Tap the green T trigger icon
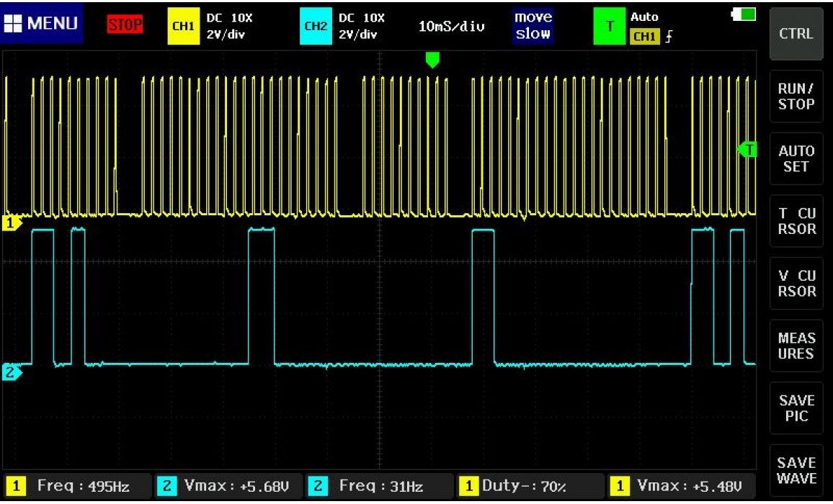833x504 pixels. pos(610,26)
